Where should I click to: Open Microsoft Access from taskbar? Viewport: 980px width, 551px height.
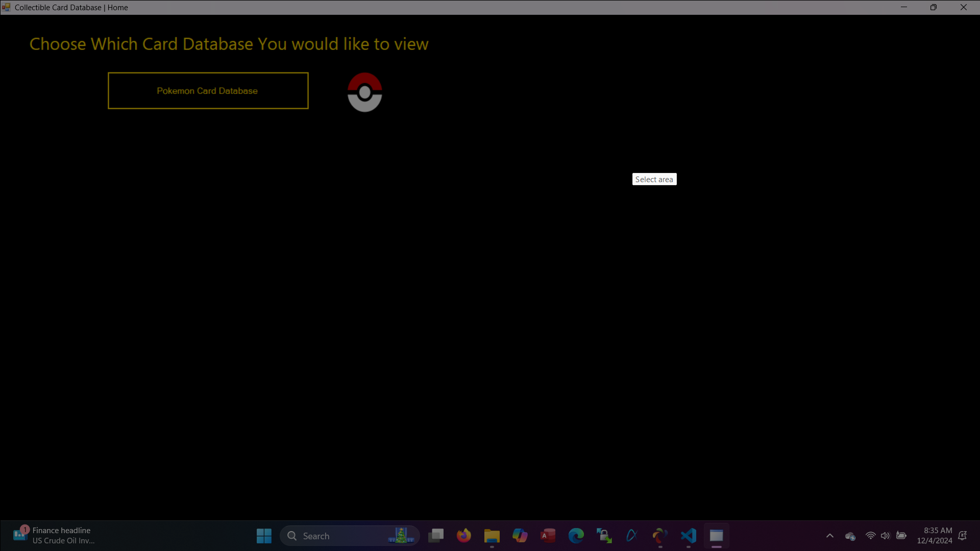click(x=548, y=536)
